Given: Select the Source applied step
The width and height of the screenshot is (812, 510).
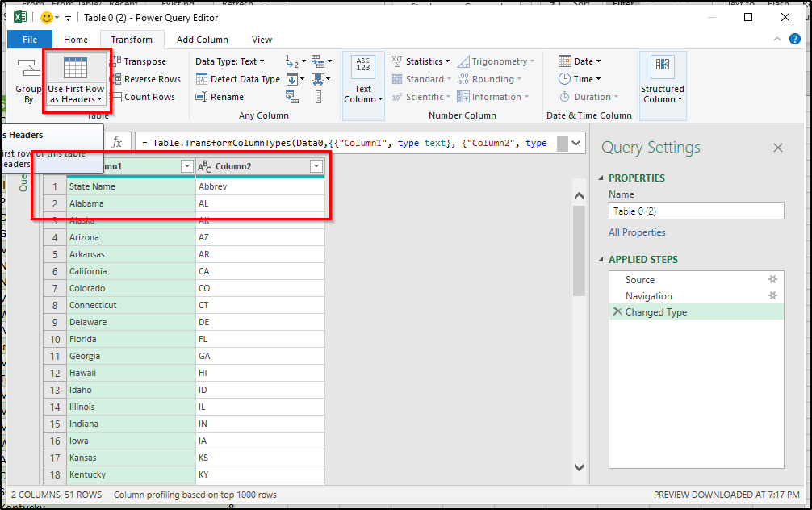Looking at the screenshot, I should pos(696,279).
